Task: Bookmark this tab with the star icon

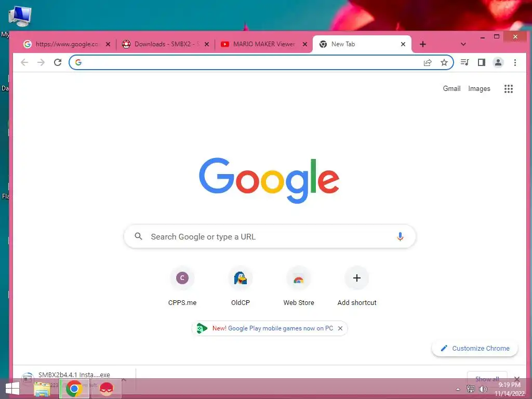Action: coord(444,62)
